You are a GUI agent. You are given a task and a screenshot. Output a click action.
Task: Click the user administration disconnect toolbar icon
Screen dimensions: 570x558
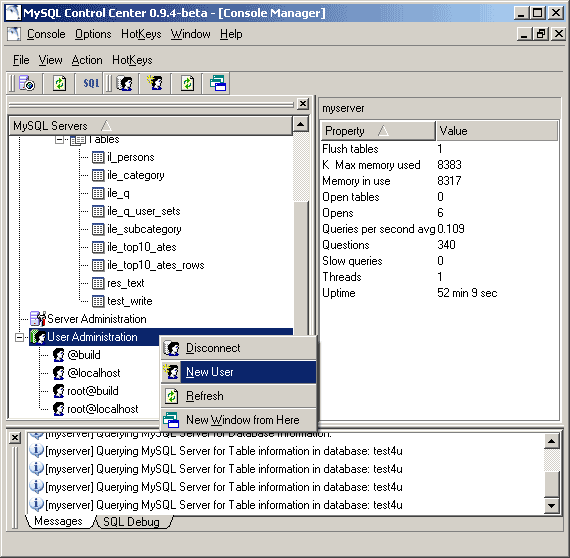[x=125, y=83]
